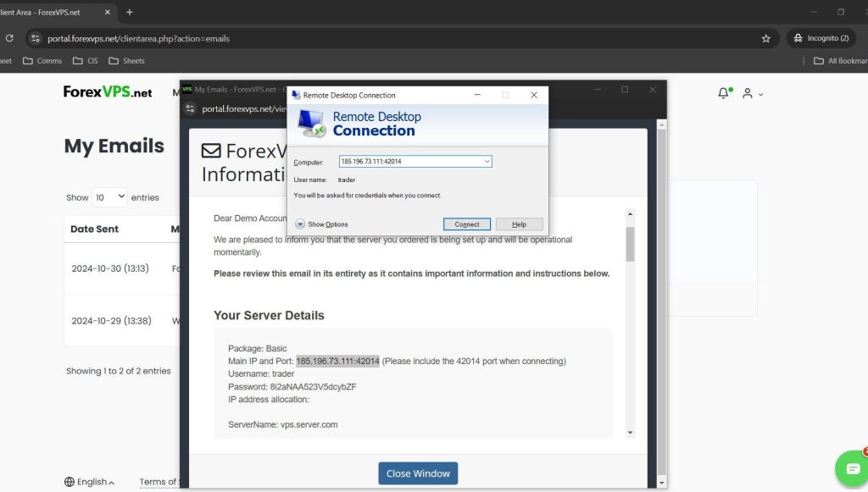This screenshot has width=868, height=492.
Task: Open the All Bookmarks folder
Action: 840,61
